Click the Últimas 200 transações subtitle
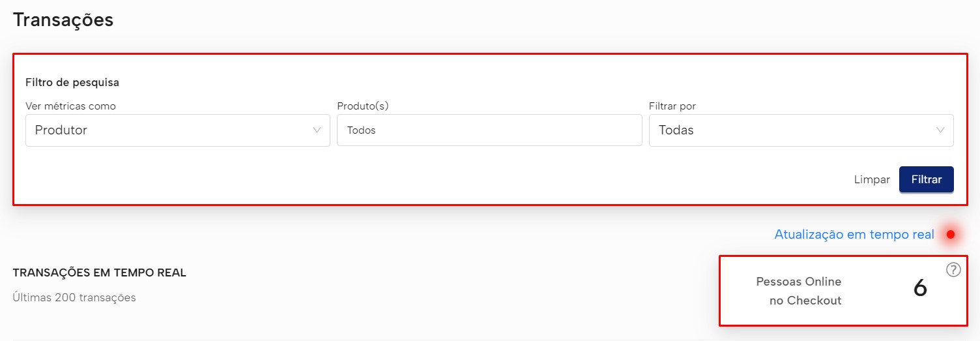Viewport: 980px width, 341px height. (x=74, y=298)
